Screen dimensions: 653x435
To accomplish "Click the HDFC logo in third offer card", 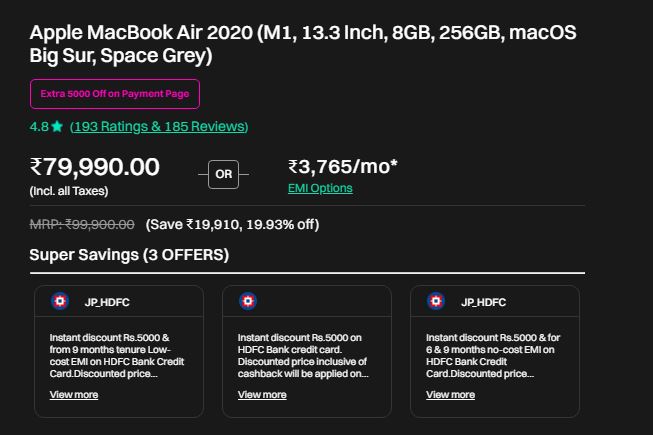I will coord(436,301).
